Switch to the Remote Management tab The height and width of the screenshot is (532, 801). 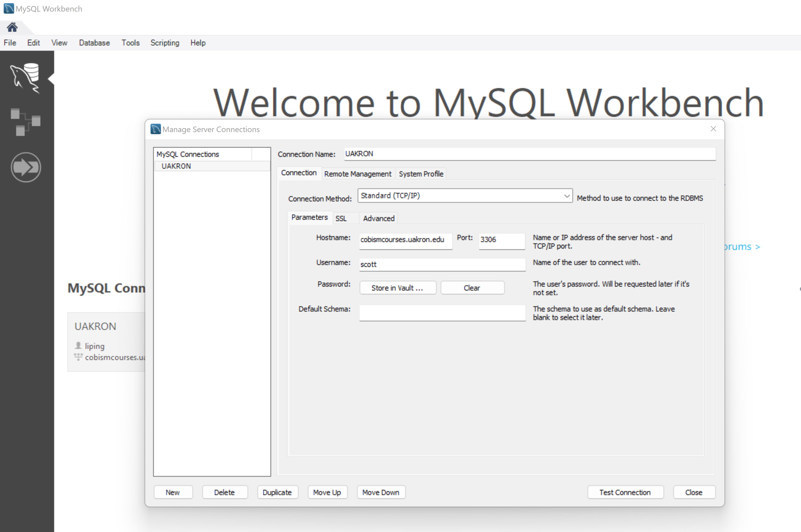coord(358,174)
